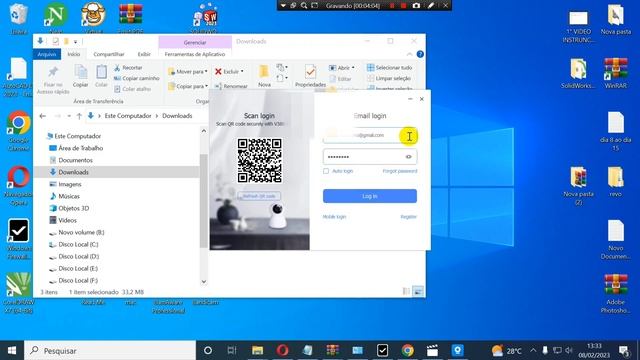Click Renomear in the ribbon
Image resolution: width=640 pixels, height=360 pixels.
click(231, 86)
